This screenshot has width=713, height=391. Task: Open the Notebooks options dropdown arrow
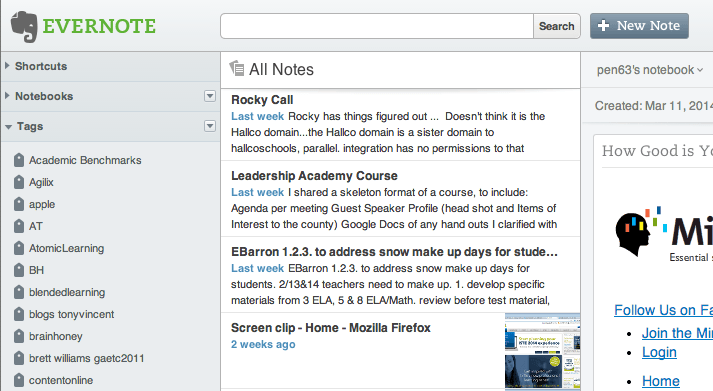click(x=210, y=96)
